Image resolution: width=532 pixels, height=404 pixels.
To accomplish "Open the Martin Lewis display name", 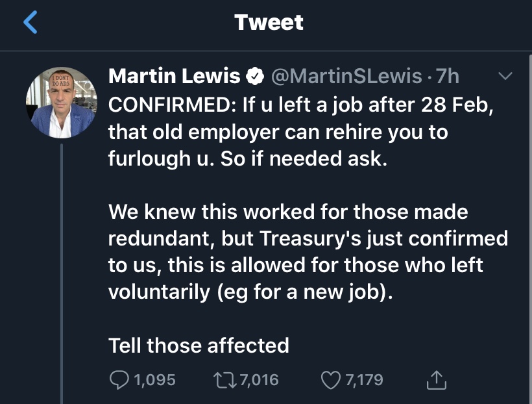I will point(175,77).
